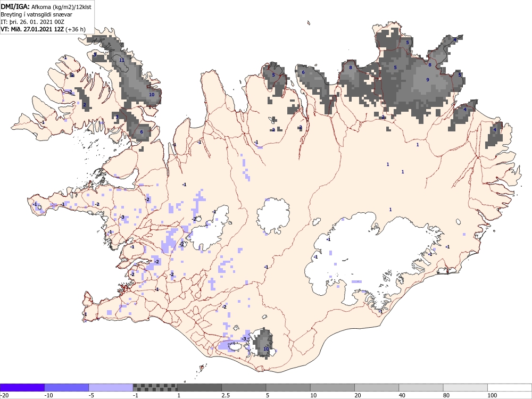Image resolution: width=532 pixels, height=399 pixels.
Task: Click the '2.5' legend scale label
Action: pyautogui.click(x=226, y=395)
